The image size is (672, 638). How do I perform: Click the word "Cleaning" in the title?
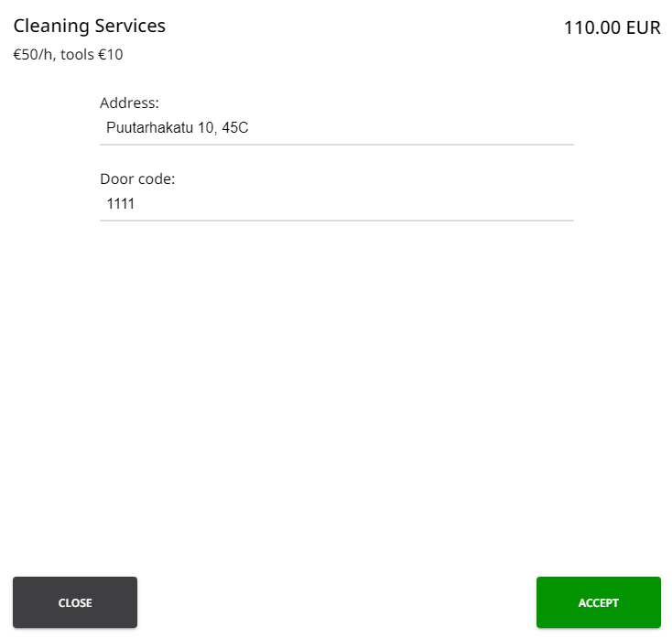click(51, 26)
